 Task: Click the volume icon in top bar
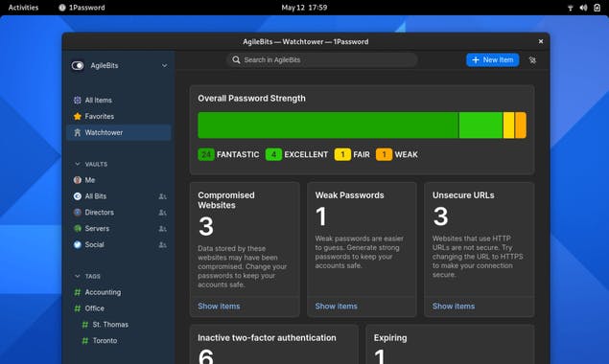tap(583, 8)
